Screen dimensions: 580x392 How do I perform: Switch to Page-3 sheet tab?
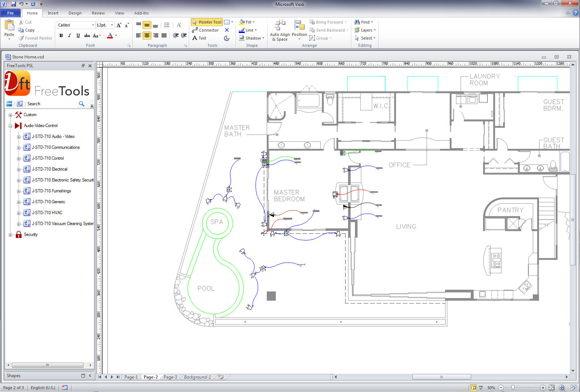point(170,377)
